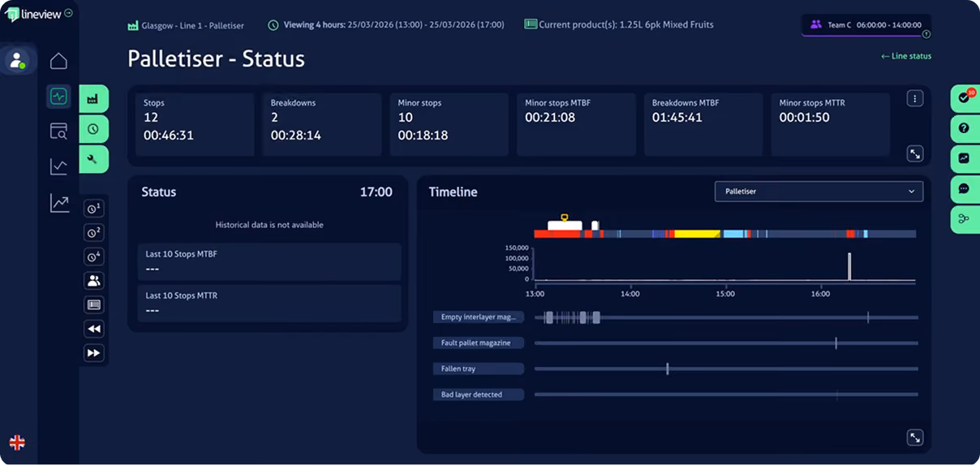Screen dimensions: 980x466
Task: Open the workflow nodes side icon
Action: pos(965,219)
